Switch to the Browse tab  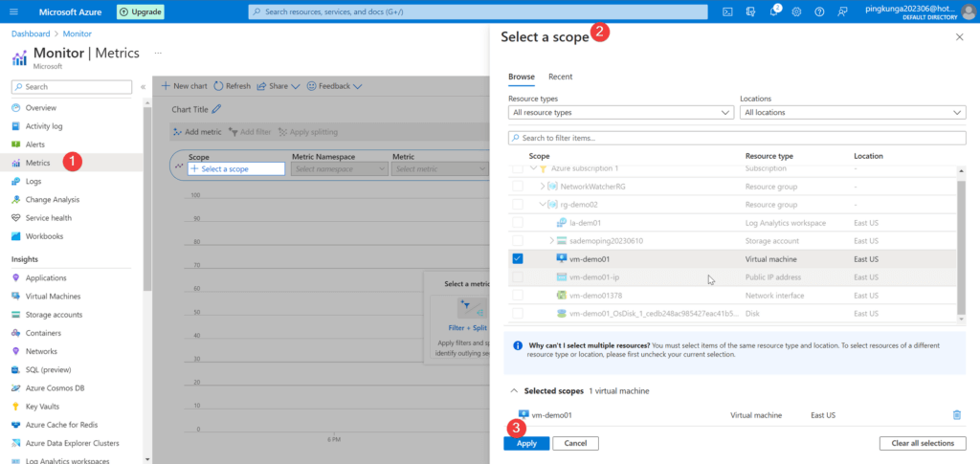(522, 77)
